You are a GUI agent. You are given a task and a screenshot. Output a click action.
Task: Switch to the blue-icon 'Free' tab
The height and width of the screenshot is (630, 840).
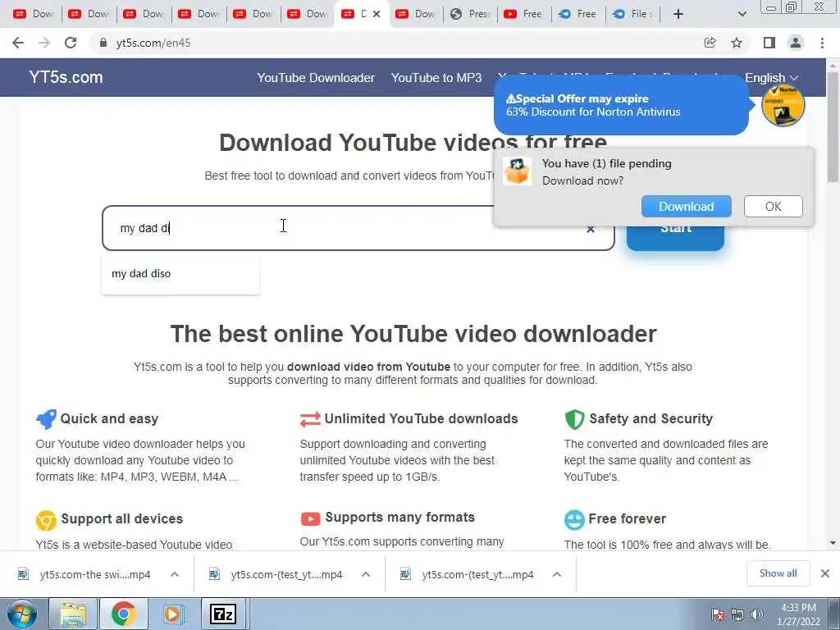(x=578, y=14)
